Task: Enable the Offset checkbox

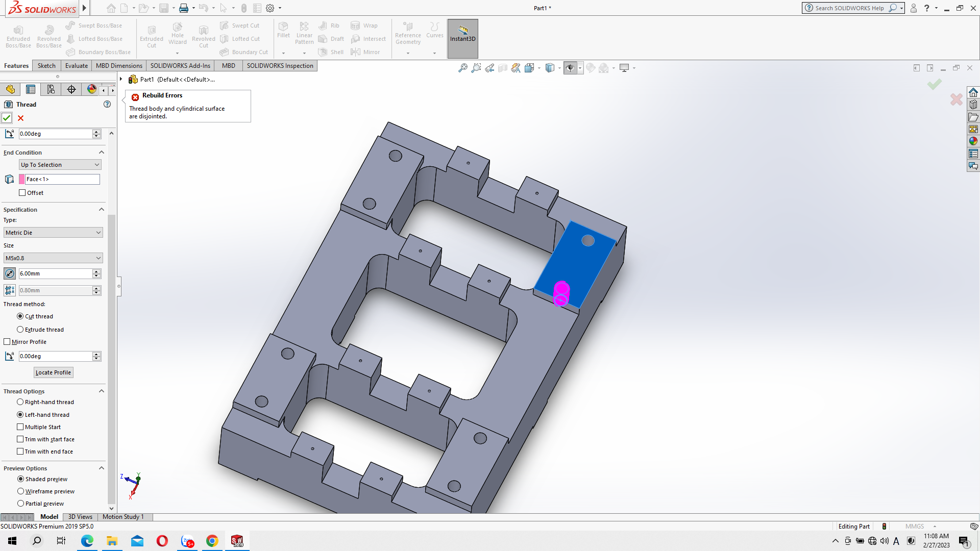Action: pyautogui.click(x=22, y=193)
